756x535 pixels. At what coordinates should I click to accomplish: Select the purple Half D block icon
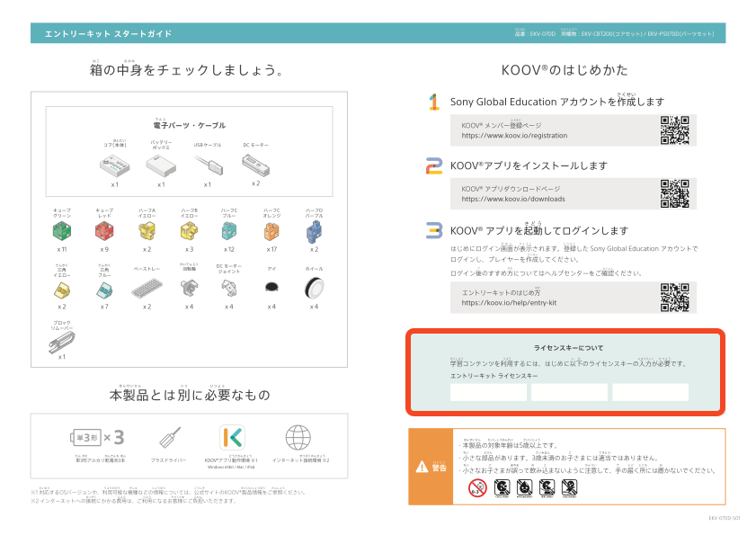click(x=314, y=232)
